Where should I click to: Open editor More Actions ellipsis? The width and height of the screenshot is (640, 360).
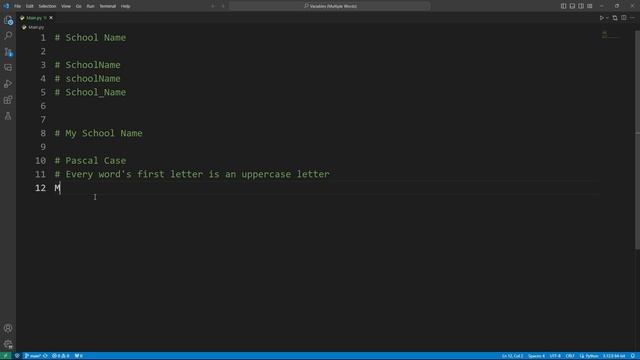(x=632, y=18)
